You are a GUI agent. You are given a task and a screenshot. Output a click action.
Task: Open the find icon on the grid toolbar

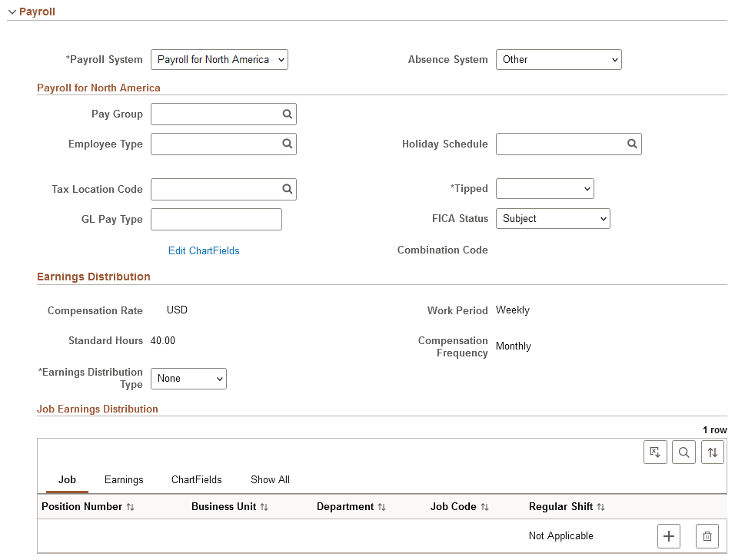click(683, 452)
